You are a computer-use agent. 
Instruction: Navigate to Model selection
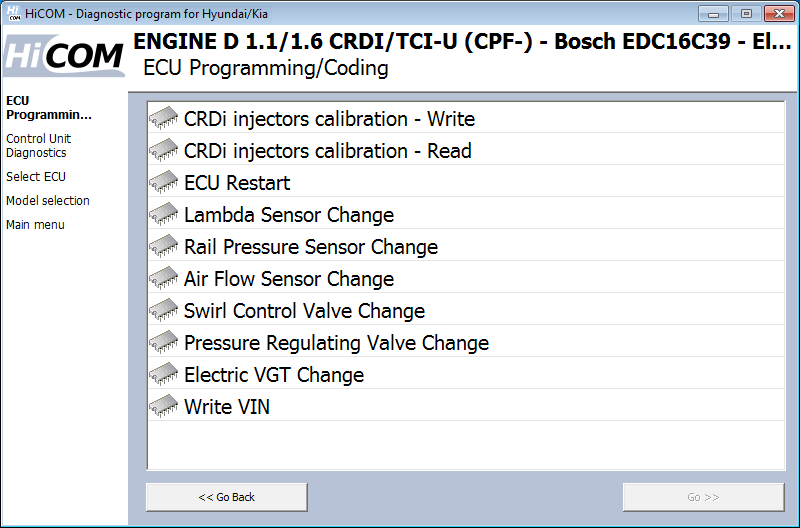48,201
